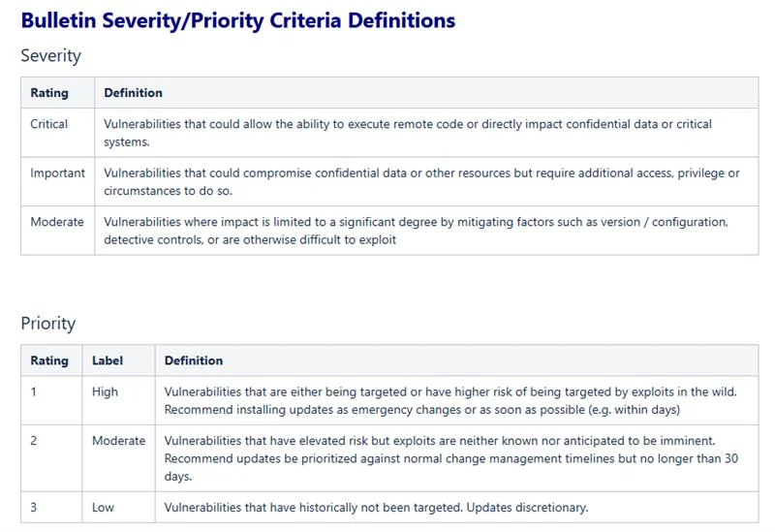This screenshot has height=532, width=775.
Task: Click the definition mentioning mitigating factors
Action: pos(415,230)
